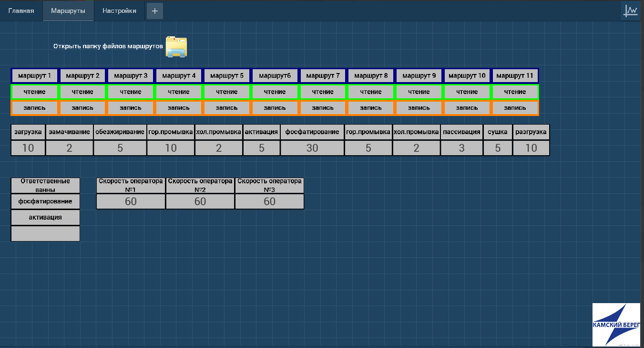Click the plus icon to add tab

tap(155, 11)
